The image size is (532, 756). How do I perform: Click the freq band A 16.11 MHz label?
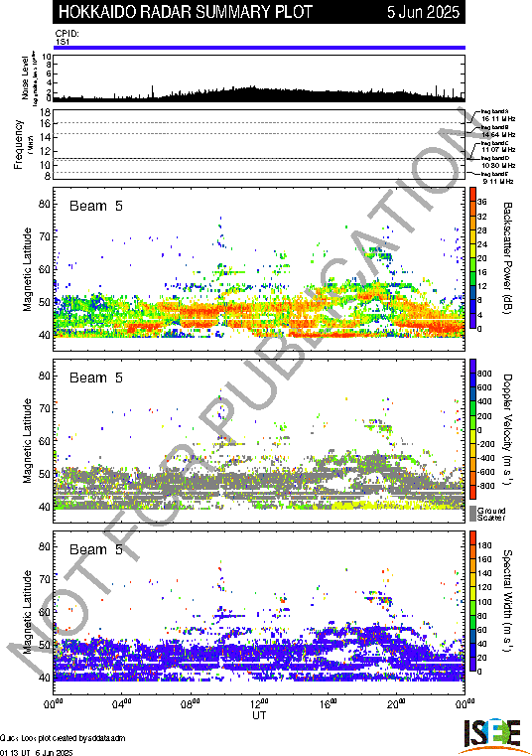click(x=498, y=115)
